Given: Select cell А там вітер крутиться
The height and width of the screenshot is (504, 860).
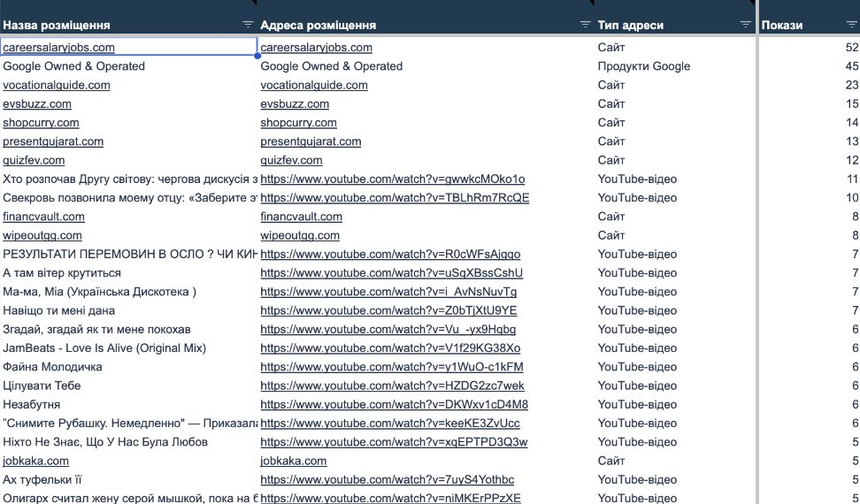Looking at the screenshot, I should point(128,273).
